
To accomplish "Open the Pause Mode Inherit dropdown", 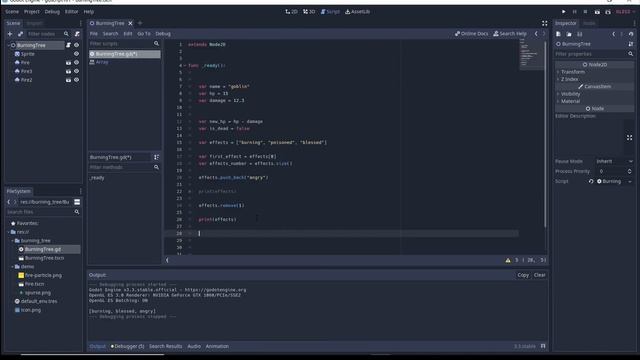I will coord(614,161).
